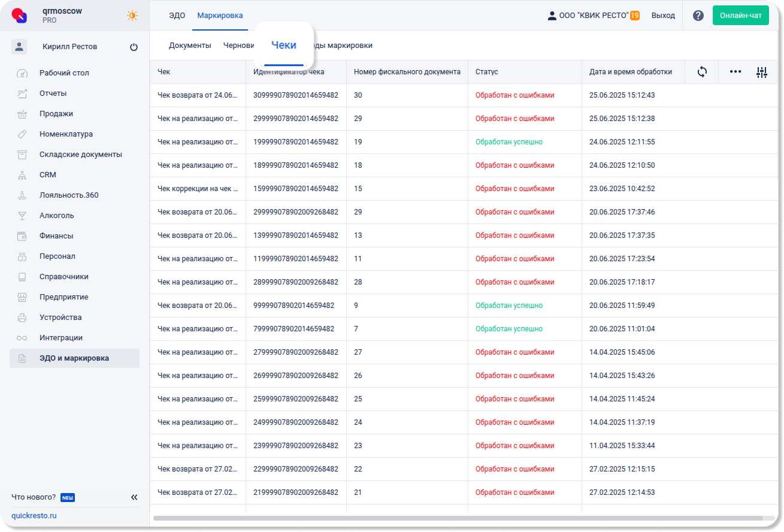
Task: Go to Рабочий стол in sidebar
Action: (64, 73)
